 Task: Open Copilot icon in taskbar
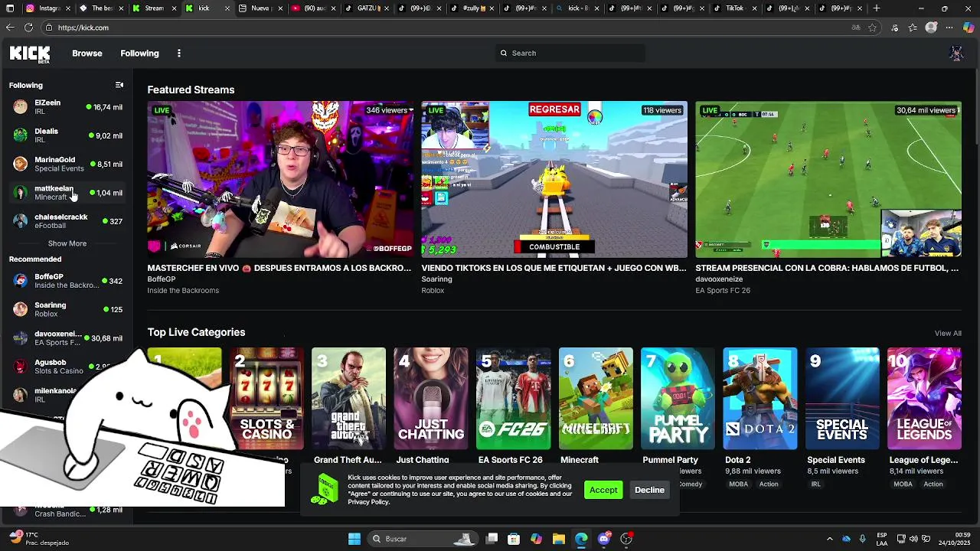click(x=537, y=539)
